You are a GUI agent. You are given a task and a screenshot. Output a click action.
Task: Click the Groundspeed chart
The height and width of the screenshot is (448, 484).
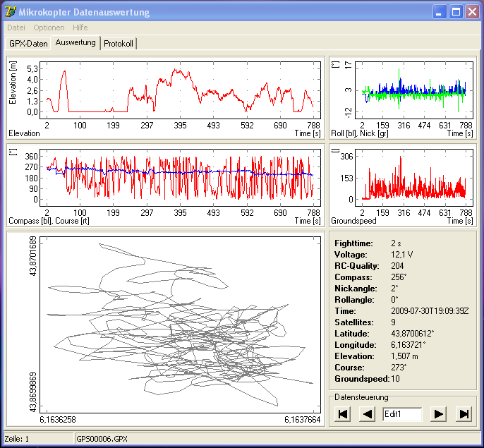click(413, 176)
